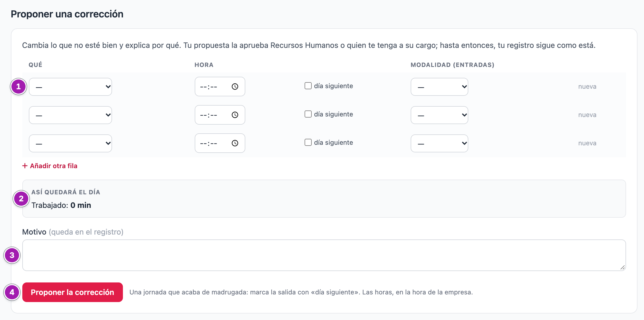Open clock picker in second row time field
This screenshot has width=644, height=320.
(235, 115)
